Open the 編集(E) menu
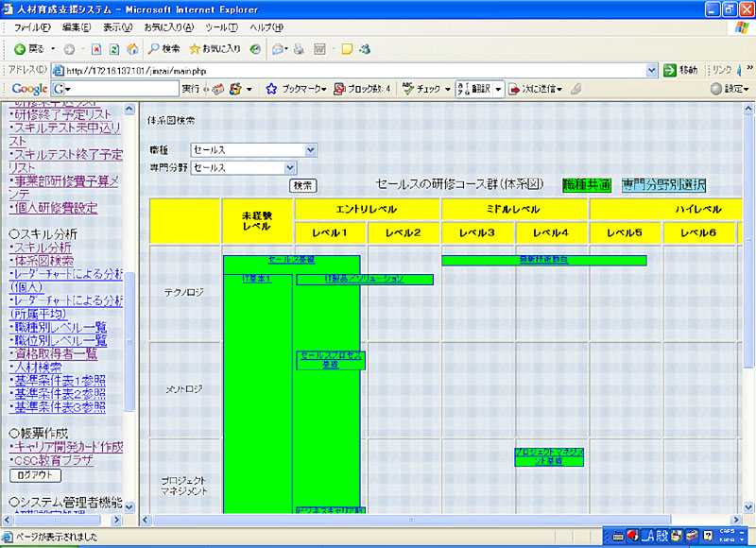 (x=77, y=27)
